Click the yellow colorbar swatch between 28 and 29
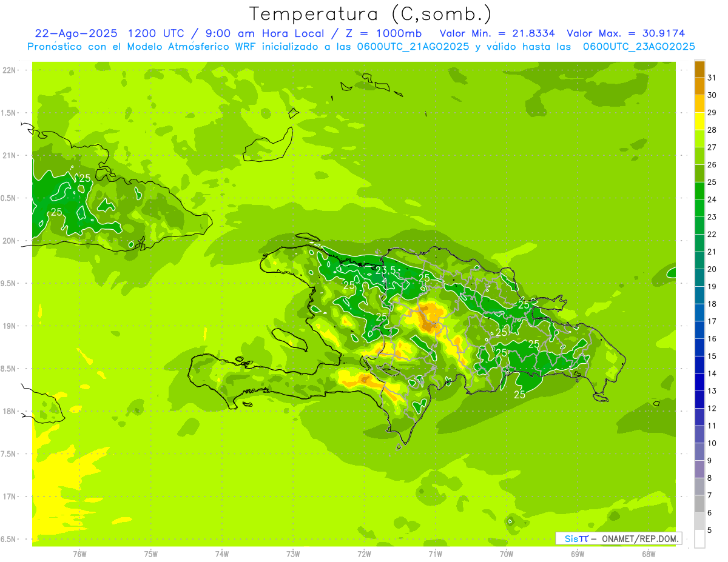 pos(699,121)
